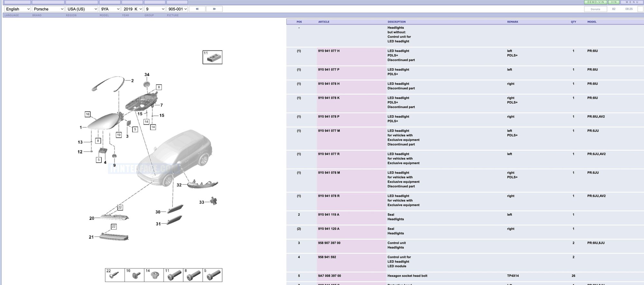
Task: Click the empty box next to the 08:25 timer
Action: click(640, 9)
